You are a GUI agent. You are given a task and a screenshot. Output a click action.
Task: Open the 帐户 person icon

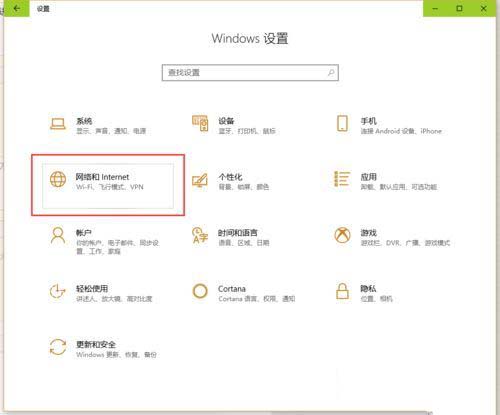click(x=58, y=235)
